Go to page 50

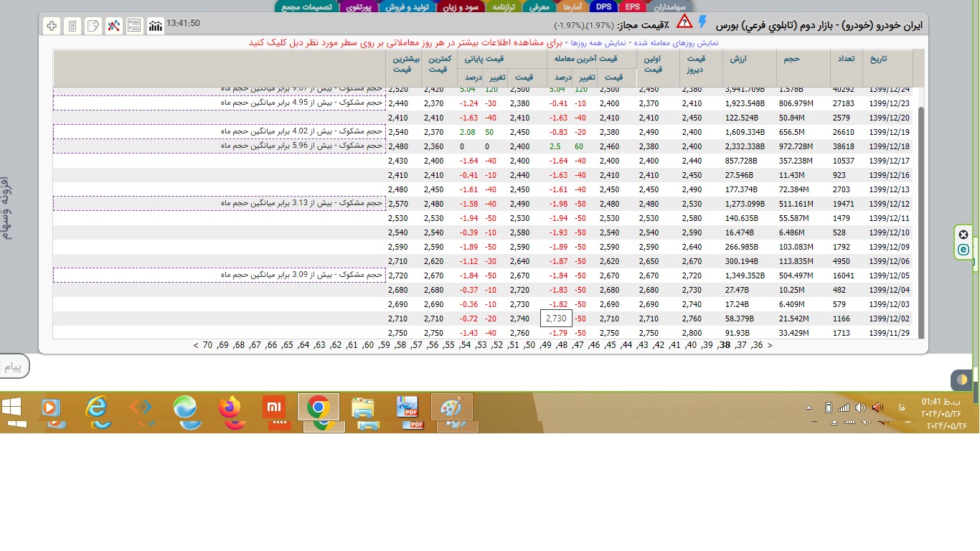(x=529, y=345)
